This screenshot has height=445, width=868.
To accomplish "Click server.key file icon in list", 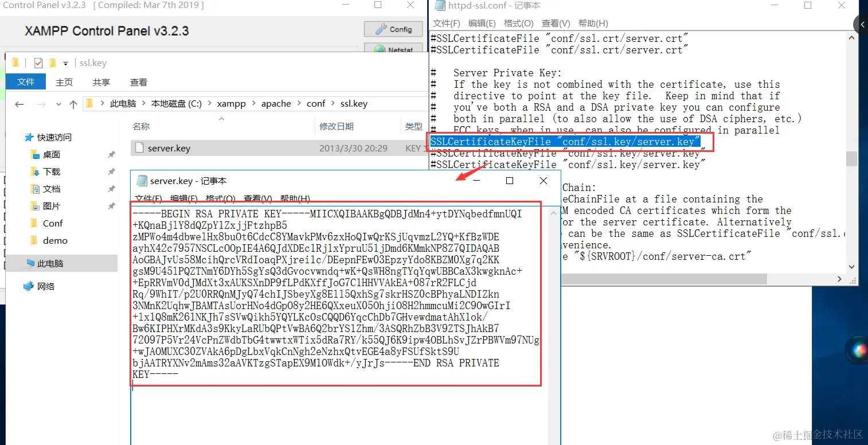I will (139, 148).
